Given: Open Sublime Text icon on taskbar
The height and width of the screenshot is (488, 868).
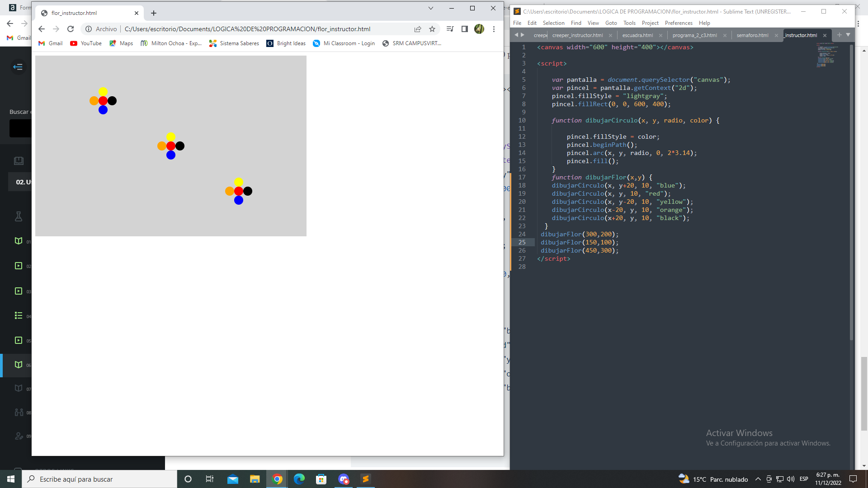Looking at the screenshot, I should tap(365, 479).
